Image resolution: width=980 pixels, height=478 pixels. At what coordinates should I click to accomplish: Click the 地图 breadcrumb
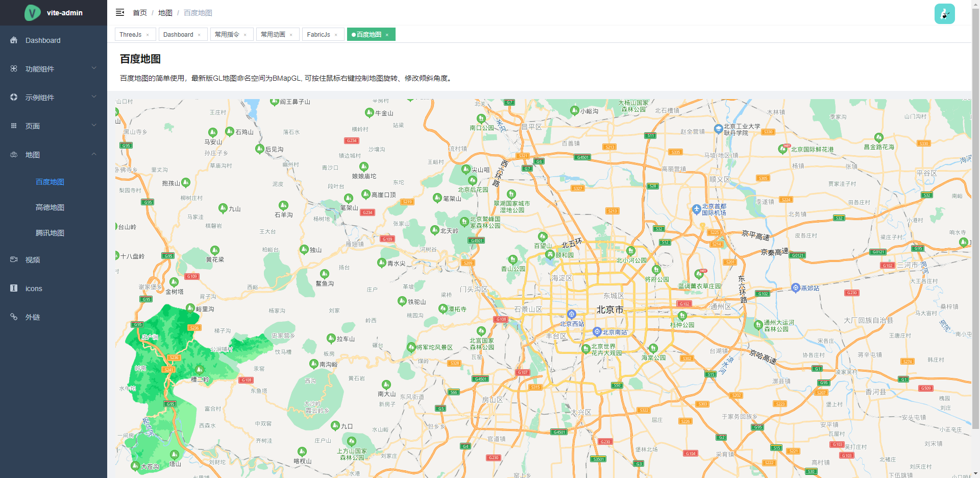[x=165, y=13]
